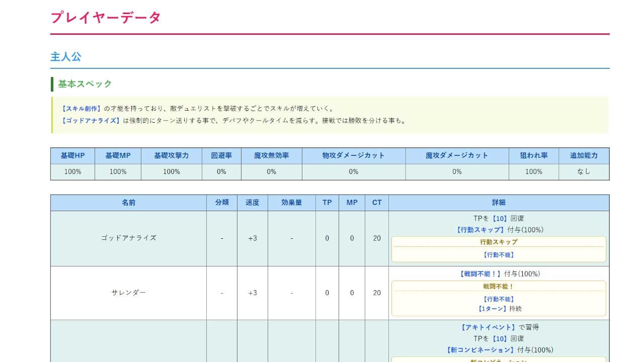Click the 回避率 column header
Screen dimensions: 644x362
[221, 156]
